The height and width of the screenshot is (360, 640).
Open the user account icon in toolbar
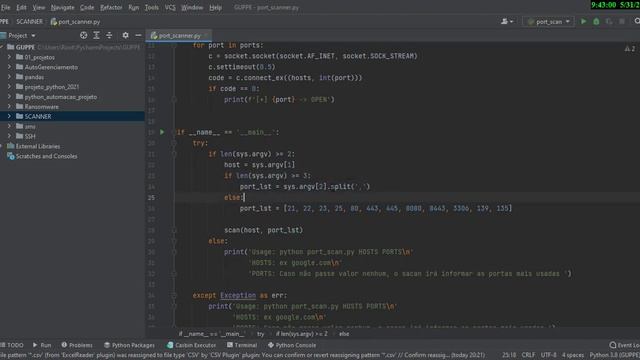507,21
